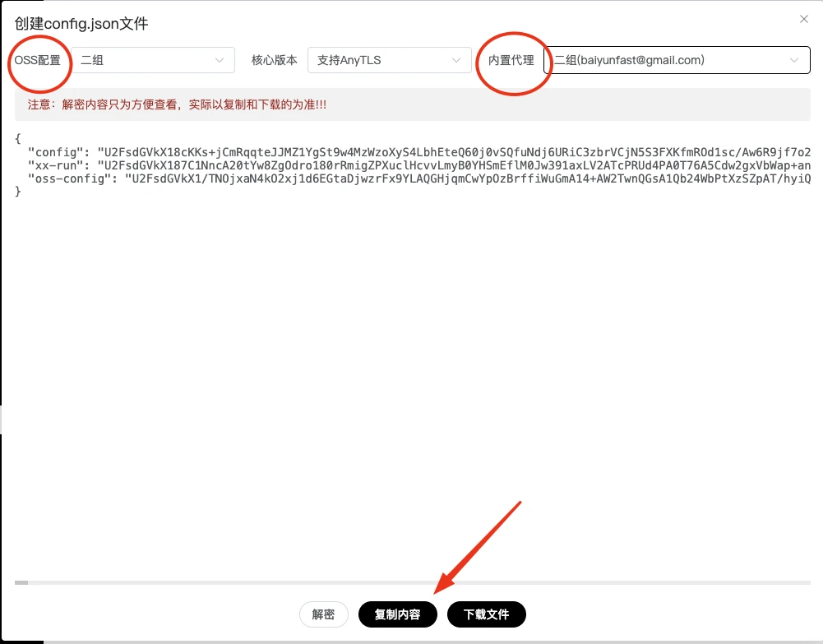Select the circled 内置代理 label

(512, 60)
